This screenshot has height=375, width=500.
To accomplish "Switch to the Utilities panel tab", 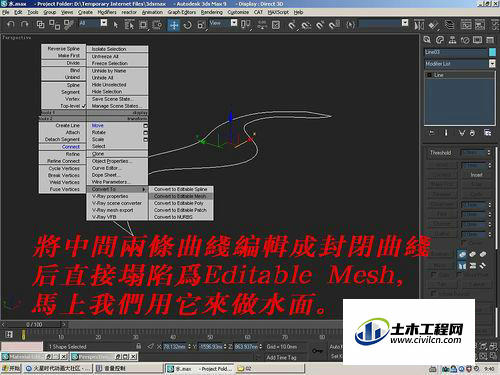I will coord(490,40).
